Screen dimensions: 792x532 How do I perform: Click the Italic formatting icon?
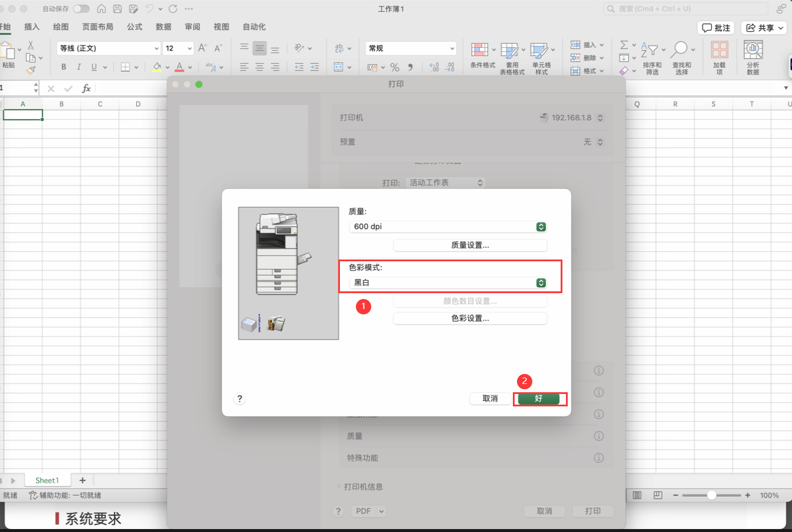78,67
